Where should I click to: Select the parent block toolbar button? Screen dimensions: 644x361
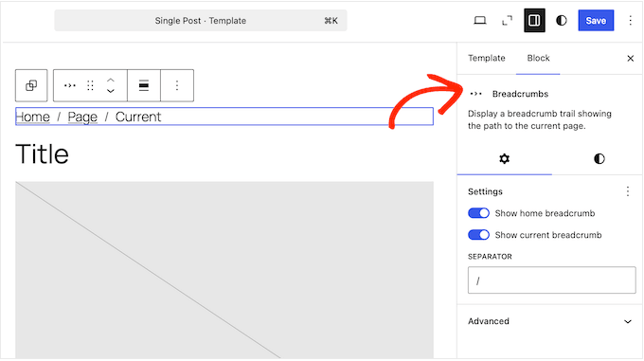[31, 85]
